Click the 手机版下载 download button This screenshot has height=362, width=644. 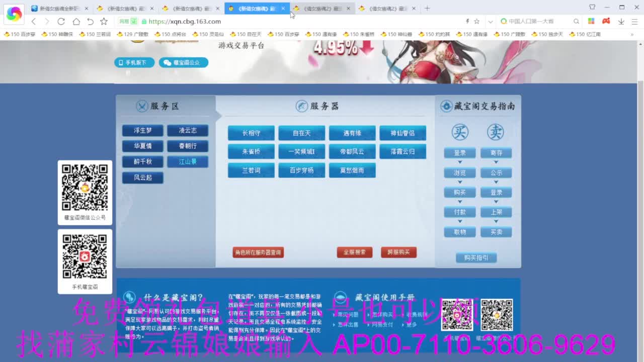[134, 62]
